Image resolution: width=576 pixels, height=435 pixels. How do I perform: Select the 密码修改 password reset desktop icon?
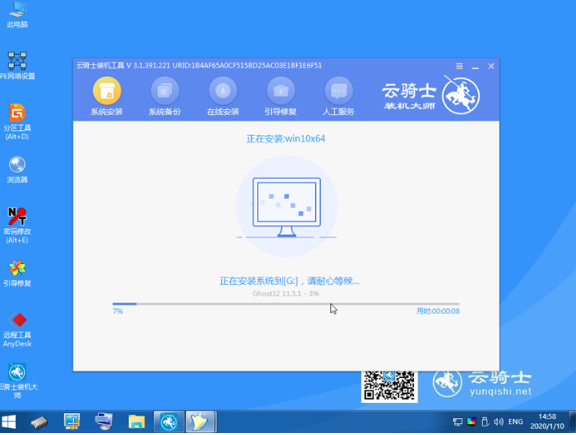click(x=17, y=225)
